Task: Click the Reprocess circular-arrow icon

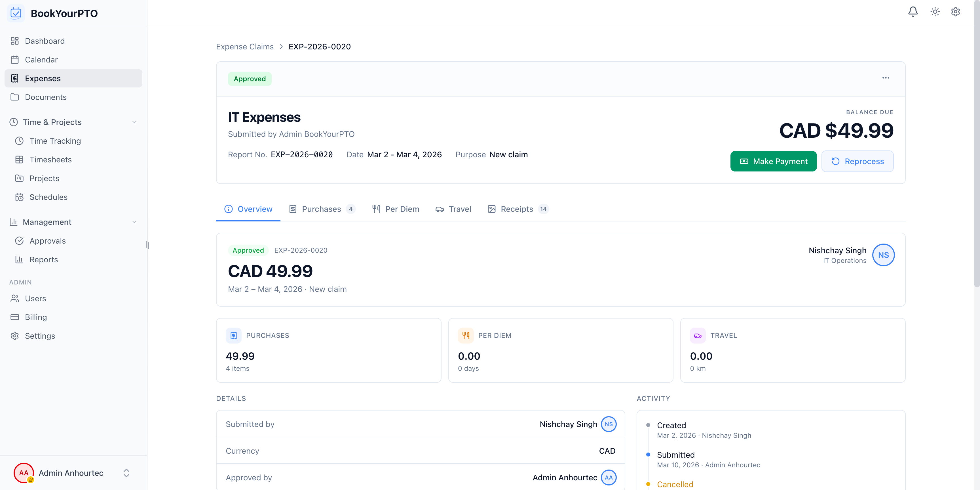Action: coord(836,161)
